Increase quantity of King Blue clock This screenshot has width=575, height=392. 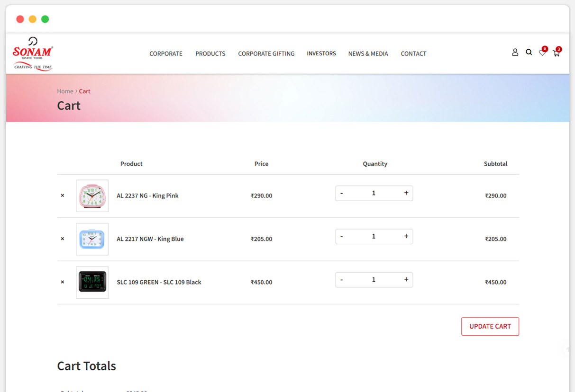(x=406, y=236)
